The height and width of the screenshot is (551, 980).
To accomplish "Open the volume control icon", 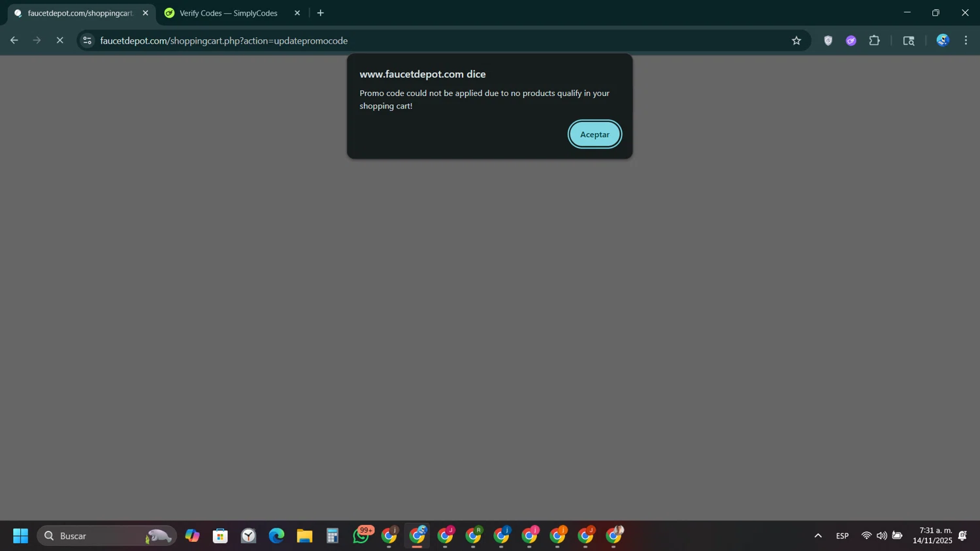I will point(882,536).
